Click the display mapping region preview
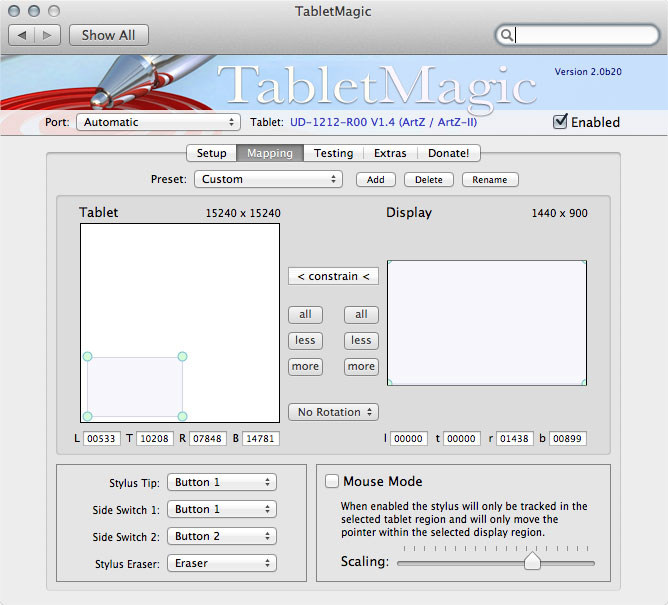 487,323
